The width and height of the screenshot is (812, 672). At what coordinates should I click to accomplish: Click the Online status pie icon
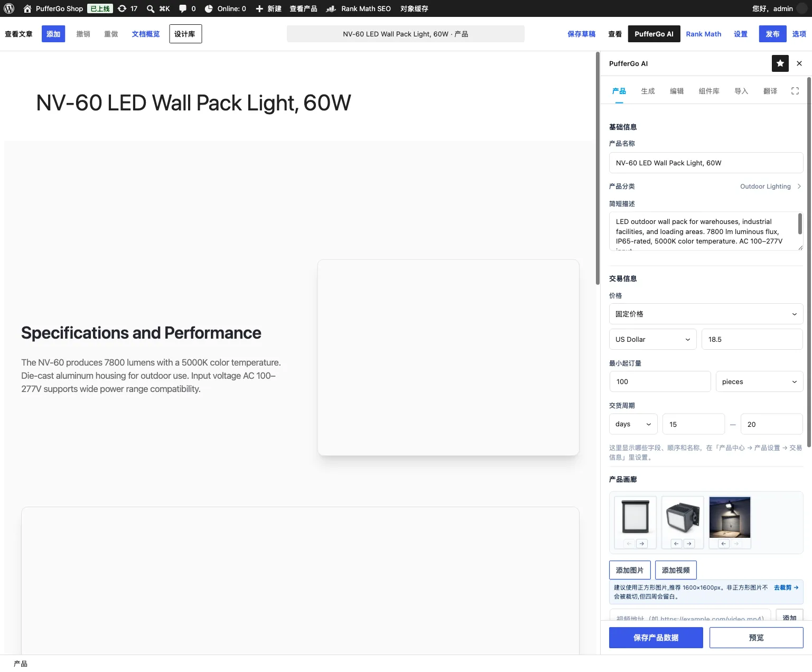click(209, 8)
